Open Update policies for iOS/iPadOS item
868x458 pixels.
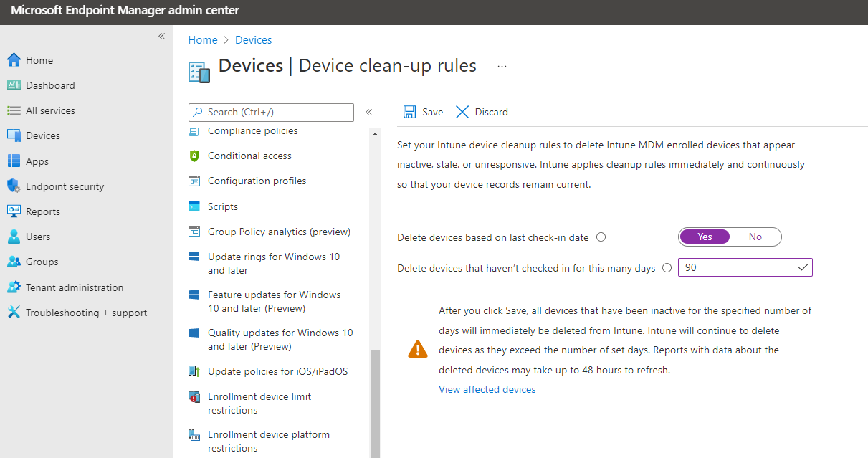(278, 371)
